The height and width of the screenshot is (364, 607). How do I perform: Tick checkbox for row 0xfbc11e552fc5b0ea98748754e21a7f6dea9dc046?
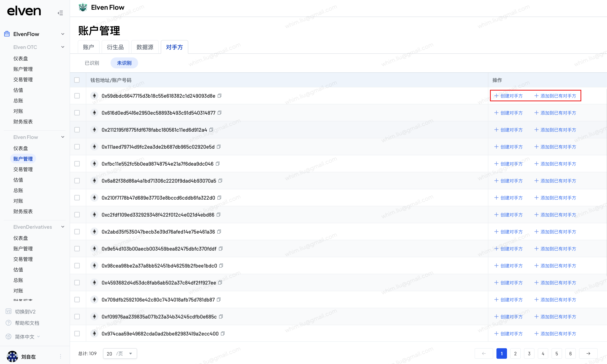77,164
